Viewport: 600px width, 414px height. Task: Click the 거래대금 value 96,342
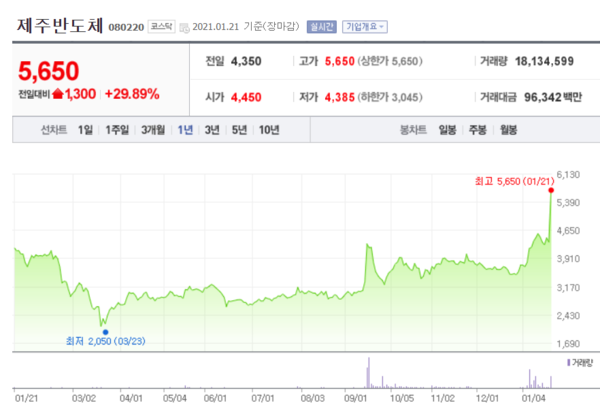542,97
